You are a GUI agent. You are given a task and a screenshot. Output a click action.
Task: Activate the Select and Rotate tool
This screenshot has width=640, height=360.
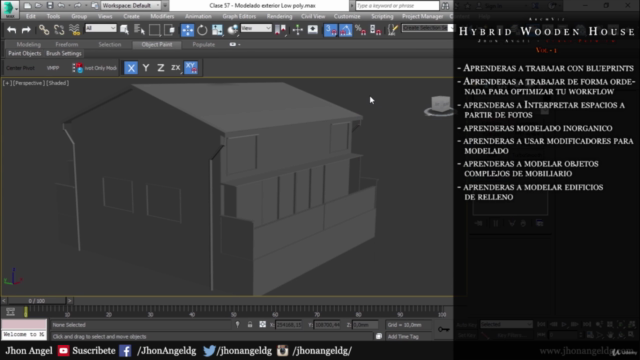point(202,30)
